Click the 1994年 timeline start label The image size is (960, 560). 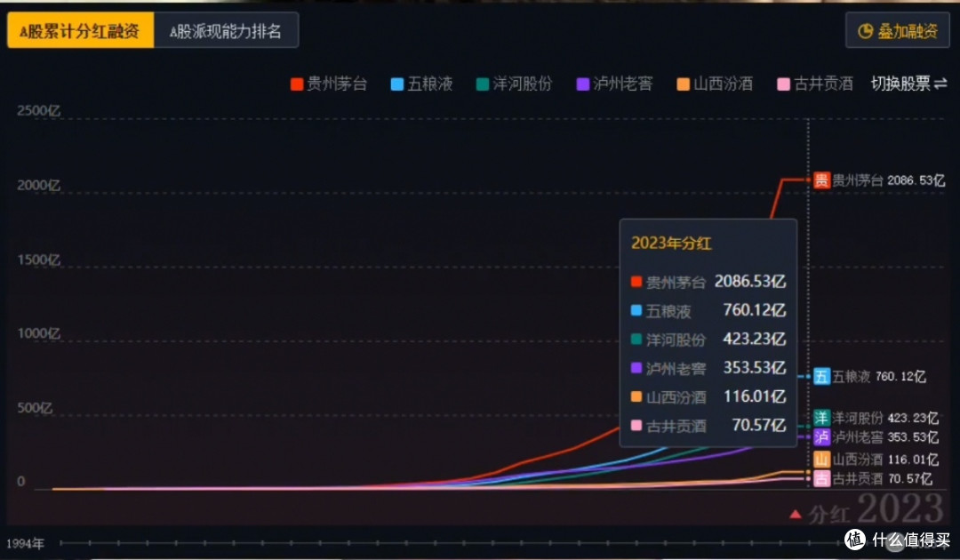tap(25, 543)
